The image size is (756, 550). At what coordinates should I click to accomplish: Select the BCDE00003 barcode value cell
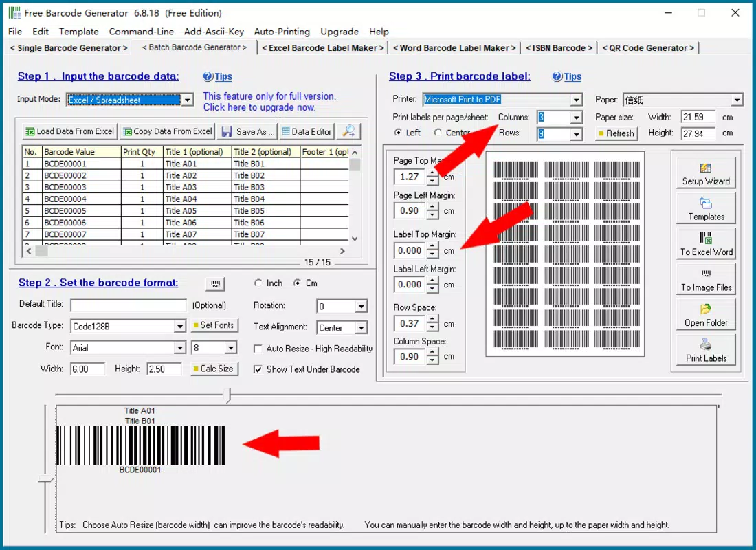pyautogui.click(x=82, y=187)
